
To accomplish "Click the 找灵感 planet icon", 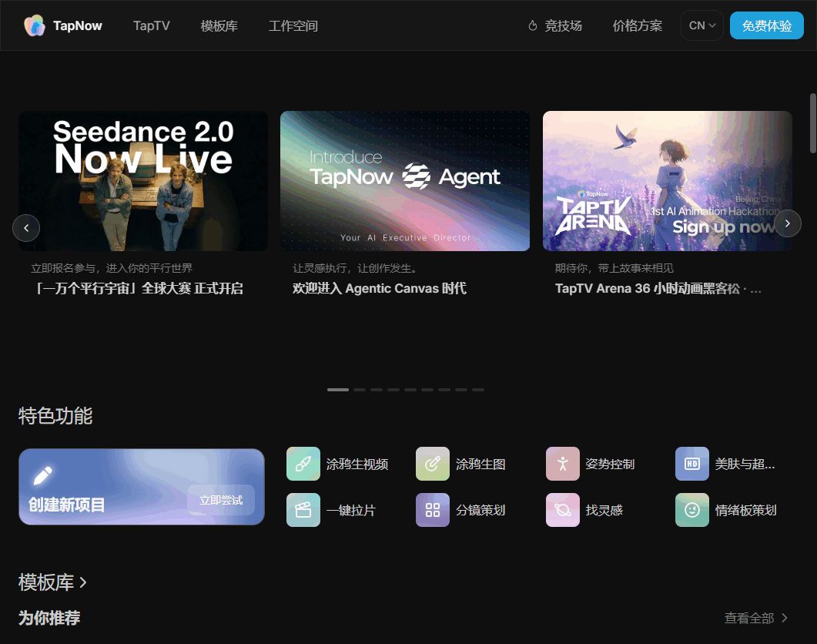I will point(563,510).
